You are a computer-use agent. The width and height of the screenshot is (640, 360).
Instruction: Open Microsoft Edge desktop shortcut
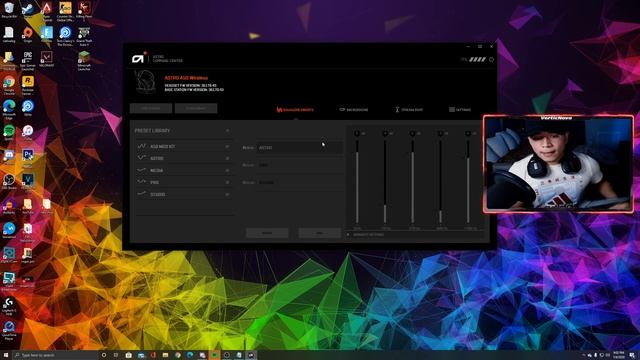(x=9, y=110)
